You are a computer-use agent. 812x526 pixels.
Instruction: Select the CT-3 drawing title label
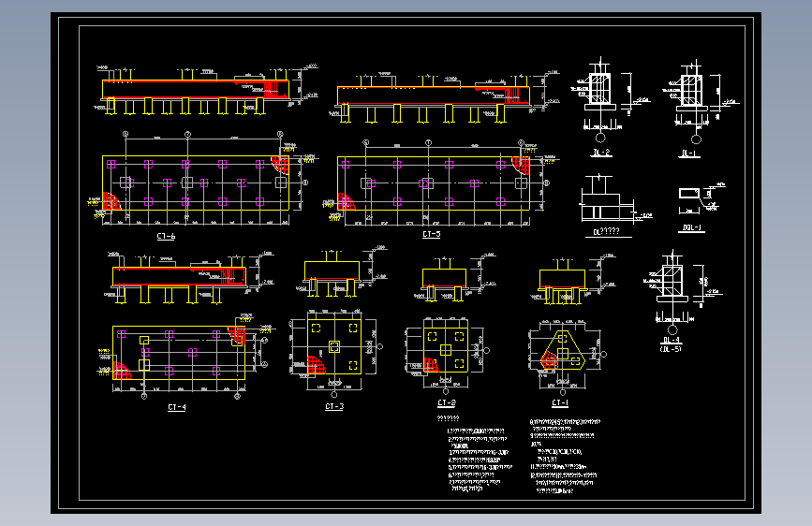[x=334, y=406]
